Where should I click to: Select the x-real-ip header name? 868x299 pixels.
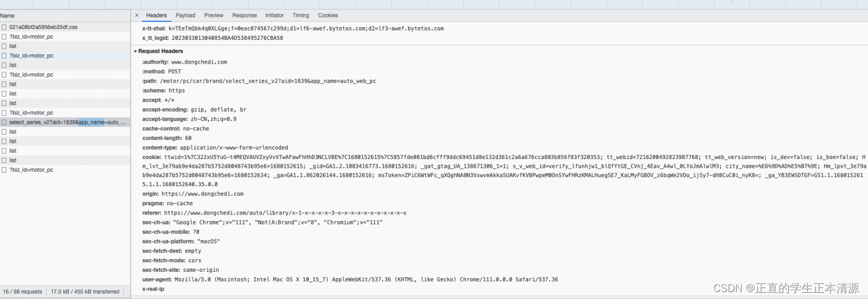[x=153, y=289]
